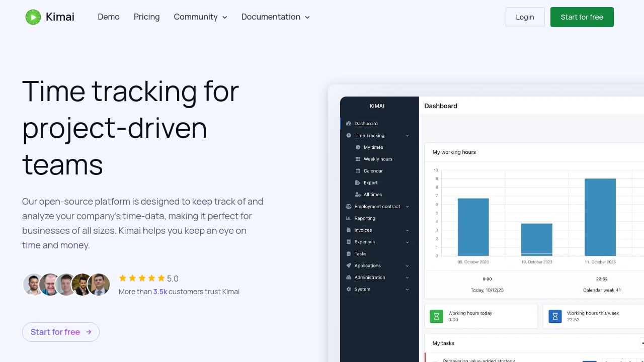The image size is (644, 362).
Task: Click the My working hours heading
Action: click(x=454, y=152)
